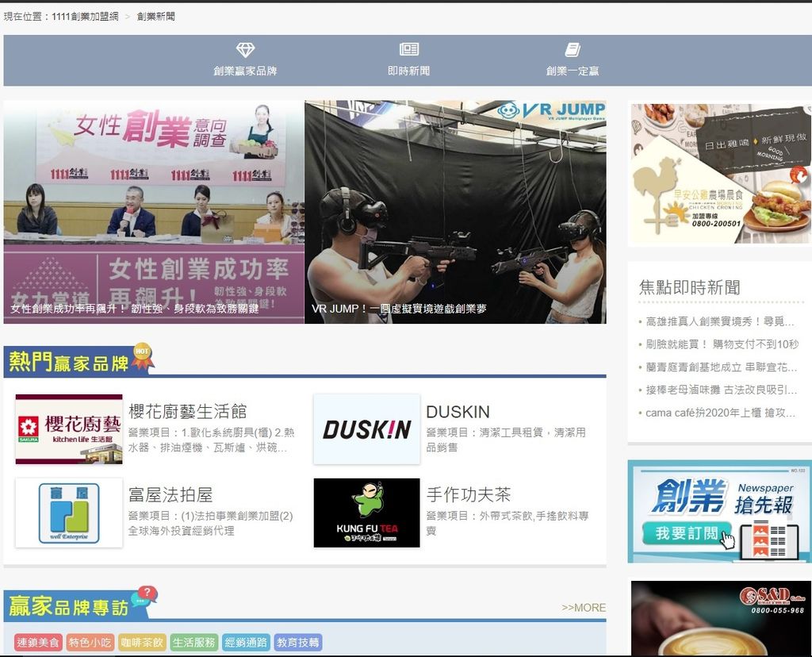This screenshot has height=657, width=812.
Task: Click the 櫻花廚藝 brand logo
Action: click(69, 429)
